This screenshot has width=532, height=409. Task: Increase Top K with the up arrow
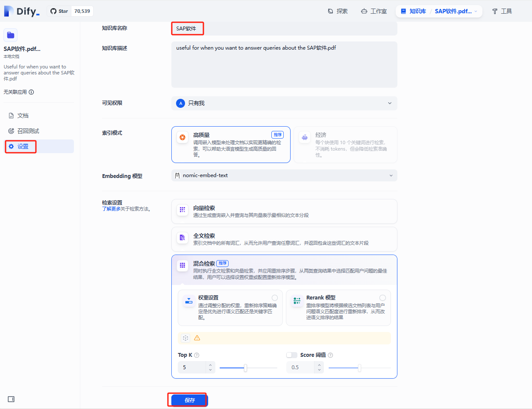coord(211,365)
